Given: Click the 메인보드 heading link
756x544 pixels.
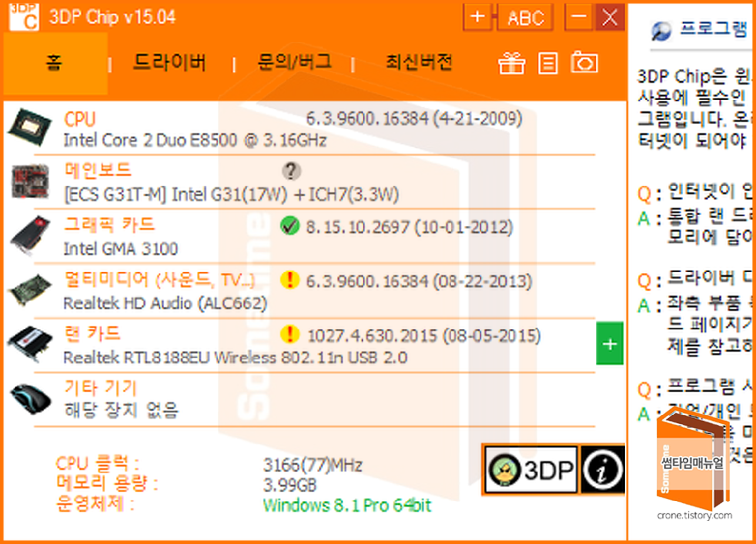Looking at the screenshot, I should (98, 171).
